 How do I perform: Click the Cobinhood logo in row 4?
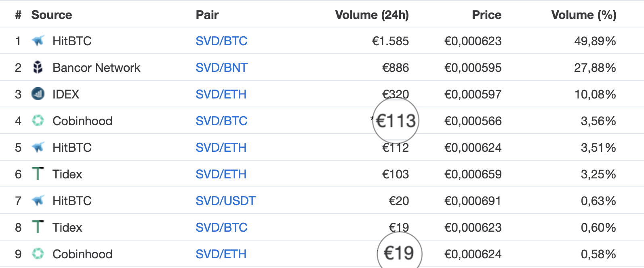(38, 120)
